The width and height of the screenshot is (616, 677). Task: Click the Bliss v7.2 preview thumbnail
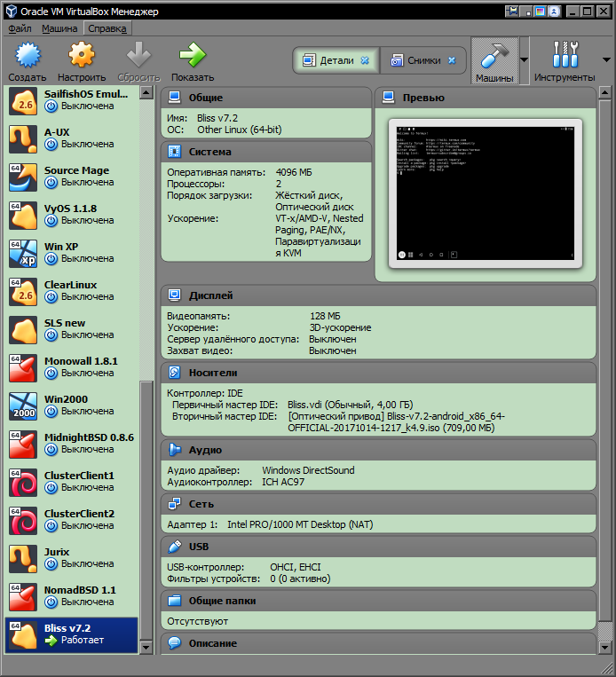[486, 193]
